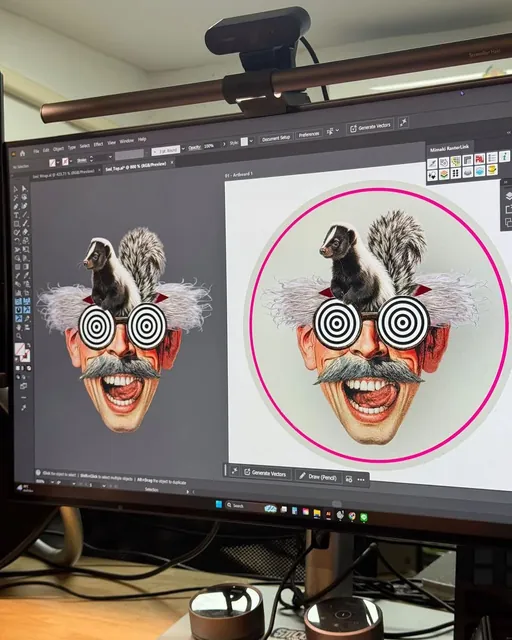Viewport: 512px width, 640px height.
Task: Click the blue layer icon in RasterLink panel
Action: [480, 171]
